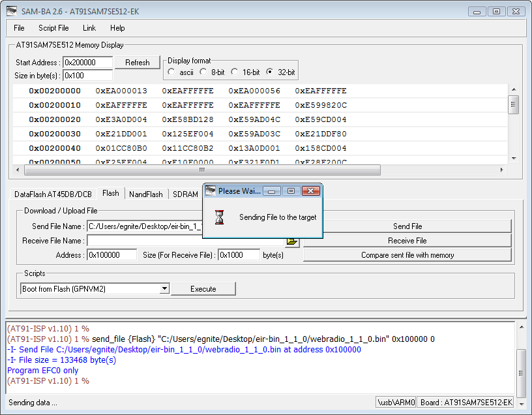This screenshot has height=415, width=532.
Task: Click the Flash Address field 0x100000
Action: coord(112,255)
